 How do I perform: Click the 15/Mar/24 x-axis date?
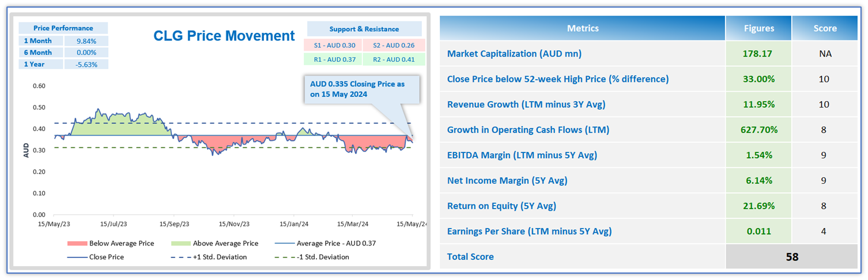353,223
